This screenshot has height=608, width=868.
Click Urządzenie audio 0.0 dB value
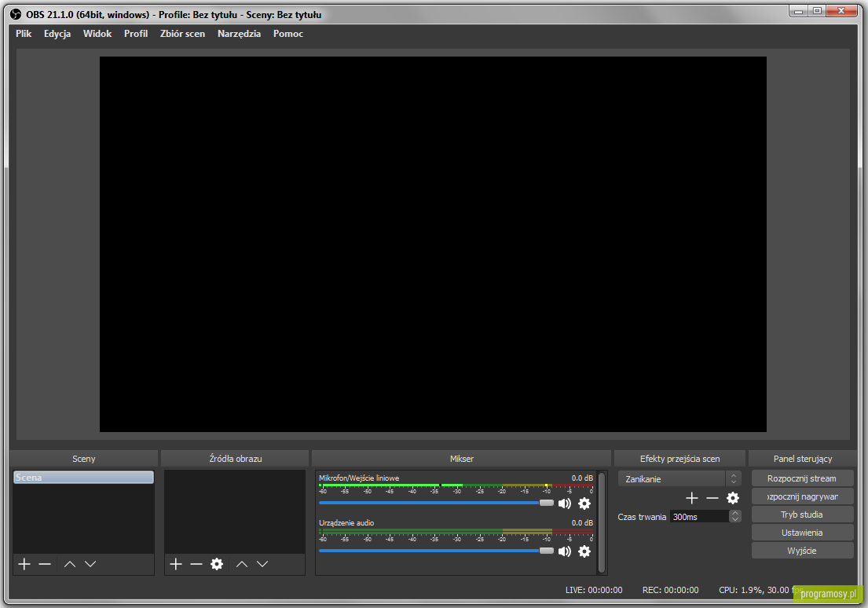coord(582,522)
